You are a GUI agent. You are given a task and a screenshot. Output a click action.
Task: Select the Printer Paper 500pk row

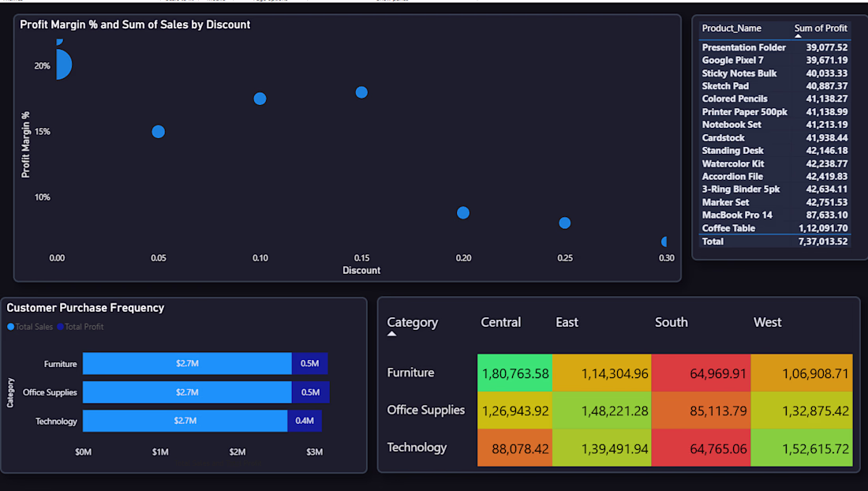774,112
